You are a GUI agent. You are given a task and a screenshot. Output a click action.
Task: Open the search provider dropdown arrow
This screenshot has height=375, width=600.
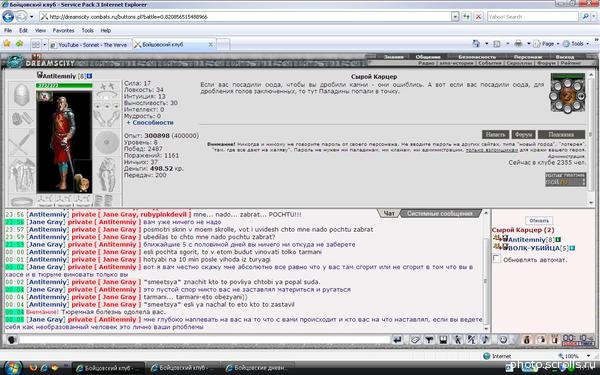(595, 16)
